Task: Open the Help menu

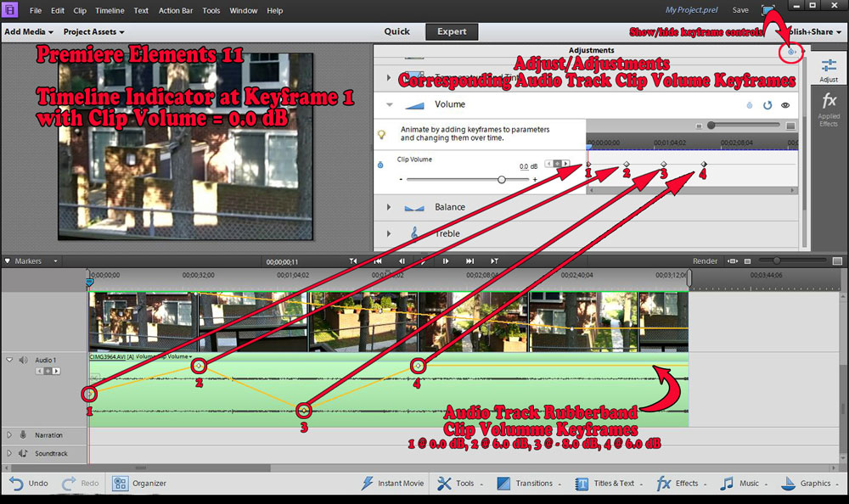Action: pyautogui.click(x=274, y=10)
